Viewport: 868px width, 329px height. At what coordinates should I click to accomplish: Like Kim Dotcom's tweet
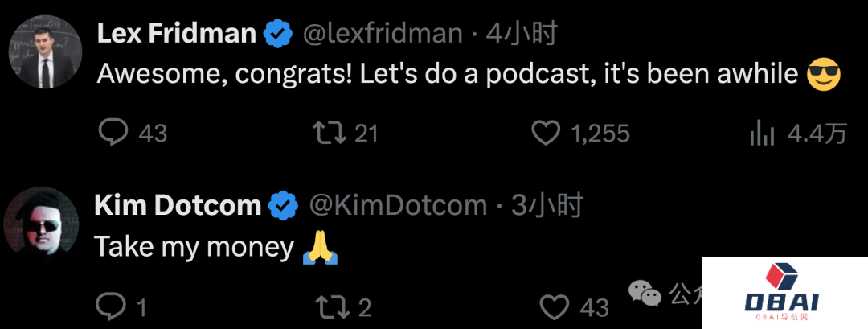pyautogui.click(x=553, y=306)
